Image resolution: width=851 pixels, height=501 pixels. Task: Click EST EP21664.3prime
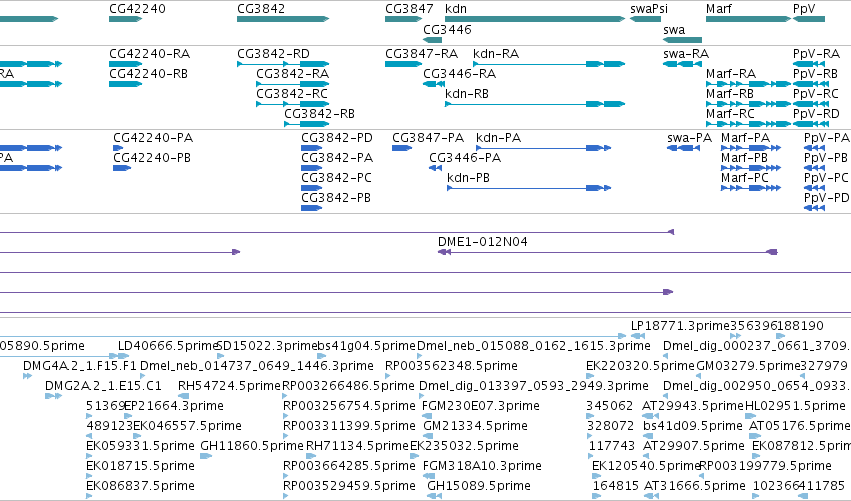click(174, 406)
